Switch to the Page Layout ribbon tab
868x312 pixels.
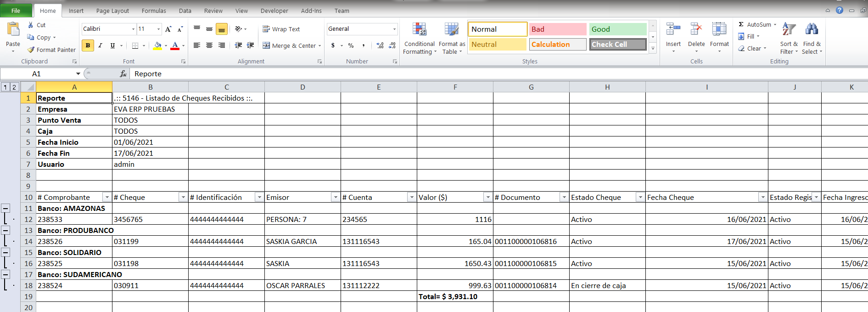112,11
